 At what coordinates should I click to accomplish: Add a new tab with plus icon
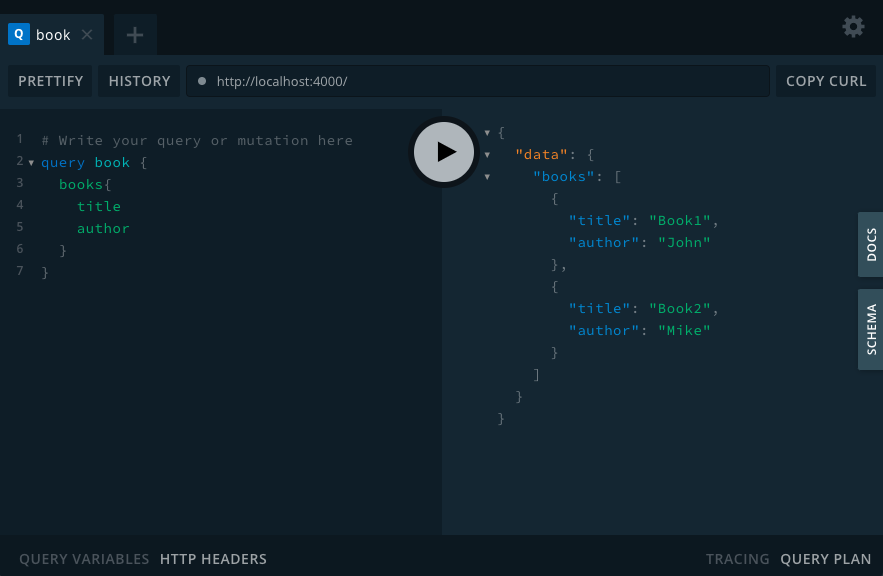pos(135,35)
